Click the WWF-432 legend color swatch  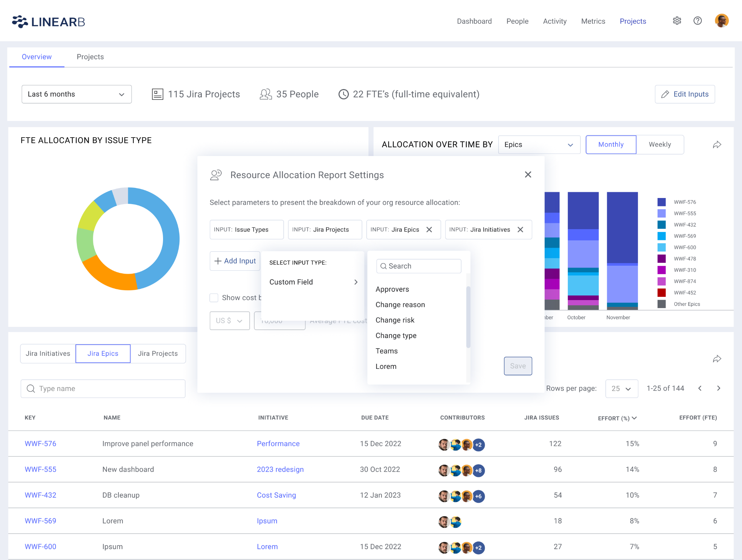(662, 224)
